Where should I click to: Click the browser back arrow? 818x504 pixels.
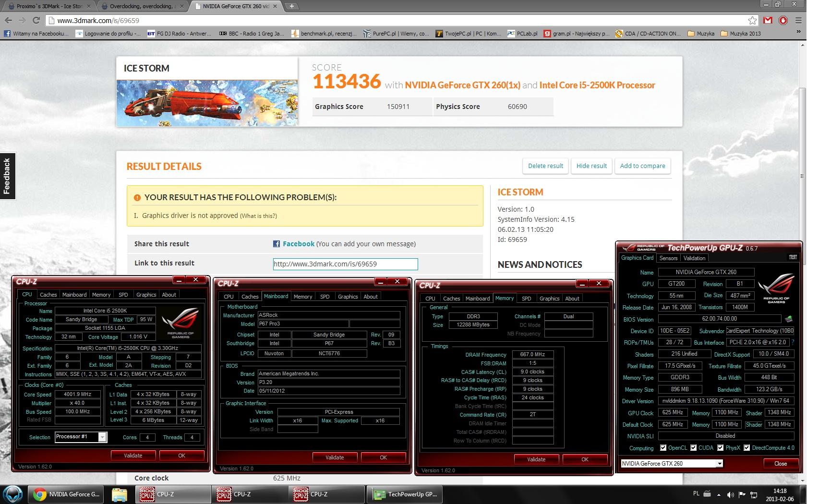coord(8,21)
